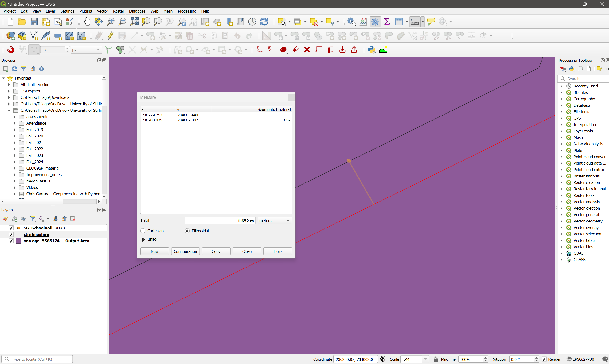Click the Type to locate search field
The height and width of the screenshot is (364, 609).
37,359
